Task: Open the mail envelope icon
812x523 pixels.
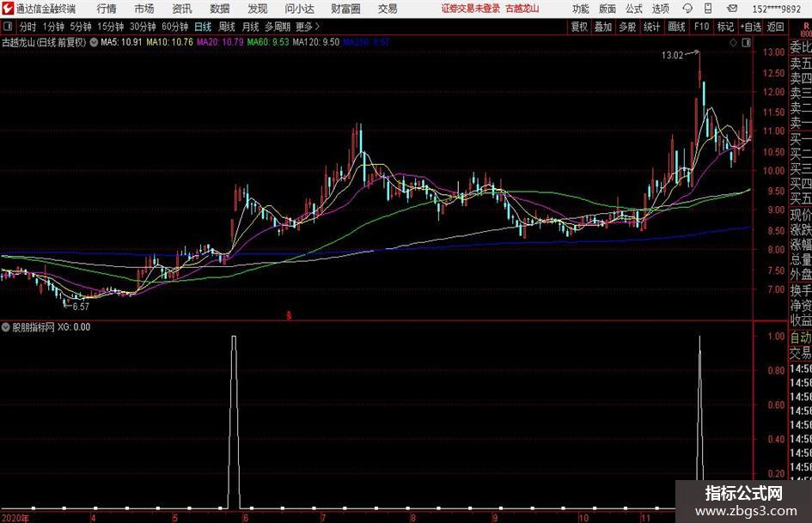Action: [x=732, y=9]
